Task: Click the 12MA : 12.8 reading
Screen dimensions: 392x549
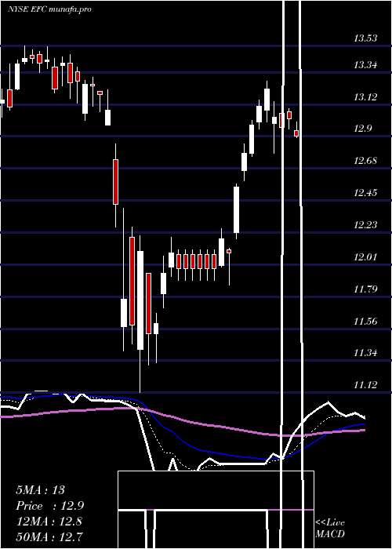Action: 49,522
